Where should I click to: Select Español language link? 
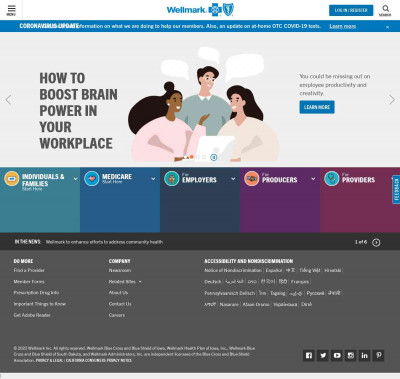(x=274, y=270)
